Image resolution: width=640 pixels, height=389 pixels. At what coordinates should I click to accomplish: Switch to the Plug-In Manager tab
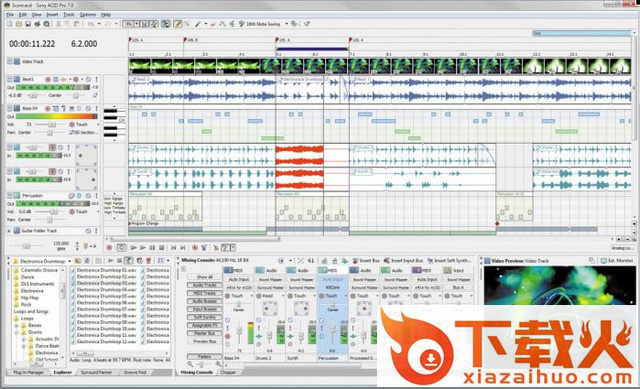[28, 373]
